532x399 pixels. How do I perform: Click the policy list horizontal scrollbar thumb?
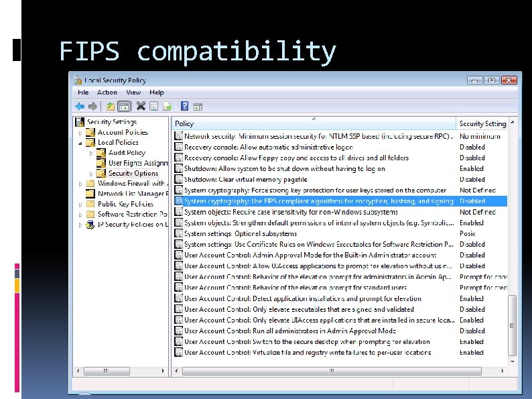point(332,371)
